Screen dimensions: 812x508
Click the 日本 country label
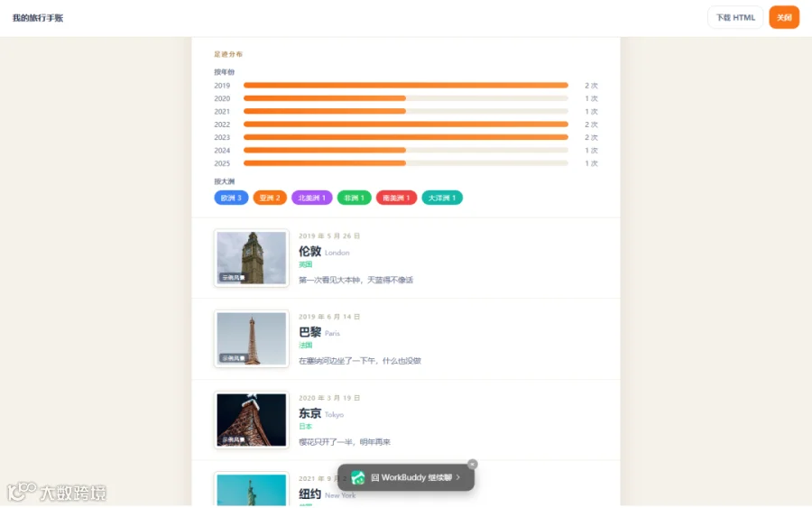coord(306,427)
